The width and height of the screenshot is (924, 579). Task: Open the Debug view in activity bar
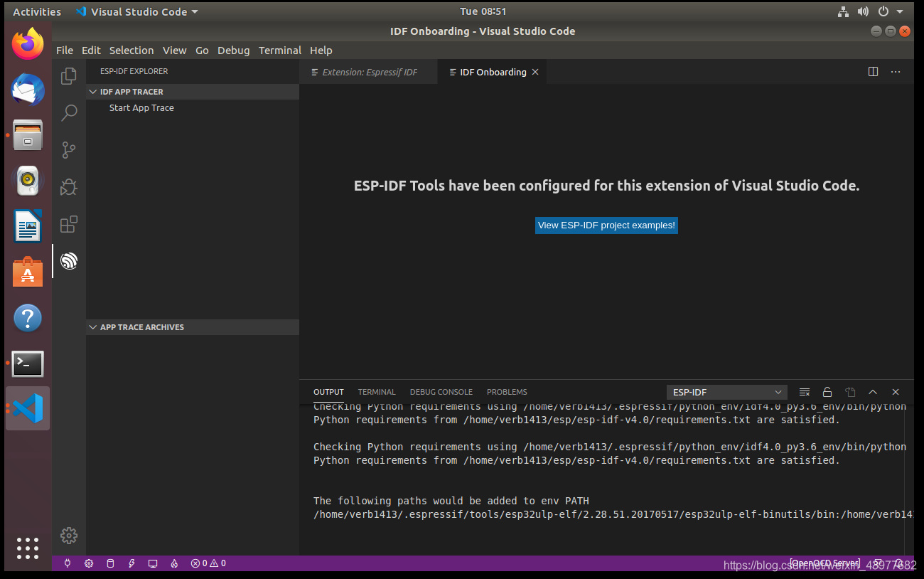(69, 187)
